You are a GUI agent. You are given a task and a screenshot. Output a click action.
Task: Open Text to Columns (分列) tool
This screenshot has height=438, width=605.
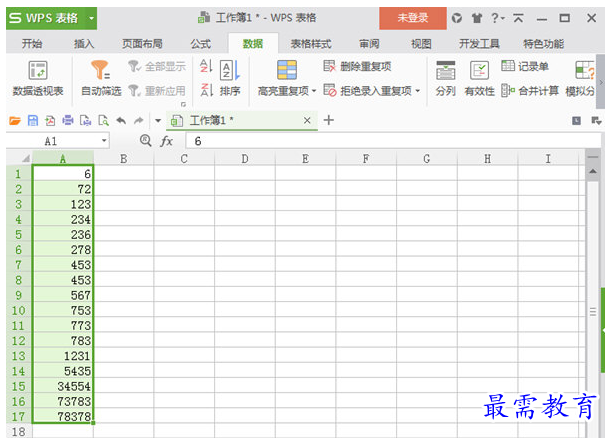pyautogui.click(x=446, y=78)
